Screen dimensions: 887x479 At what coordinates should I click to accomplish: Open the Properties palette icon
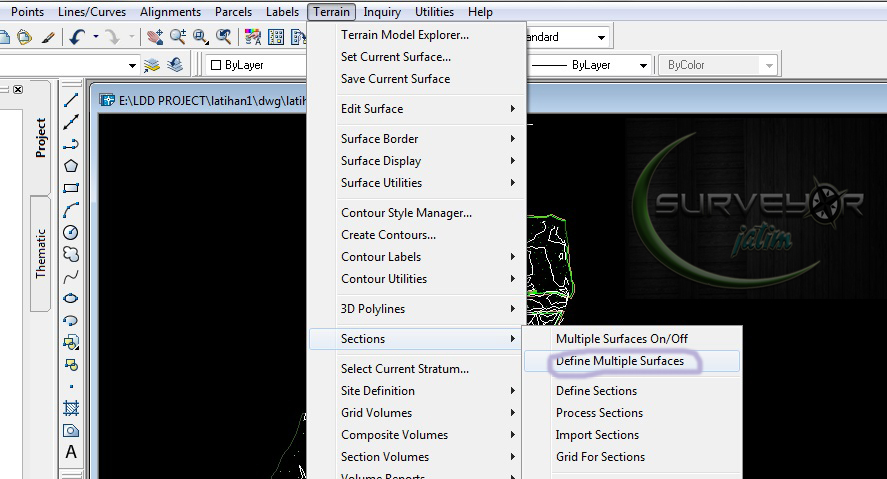pyautogui.click(x=253, y=37)
